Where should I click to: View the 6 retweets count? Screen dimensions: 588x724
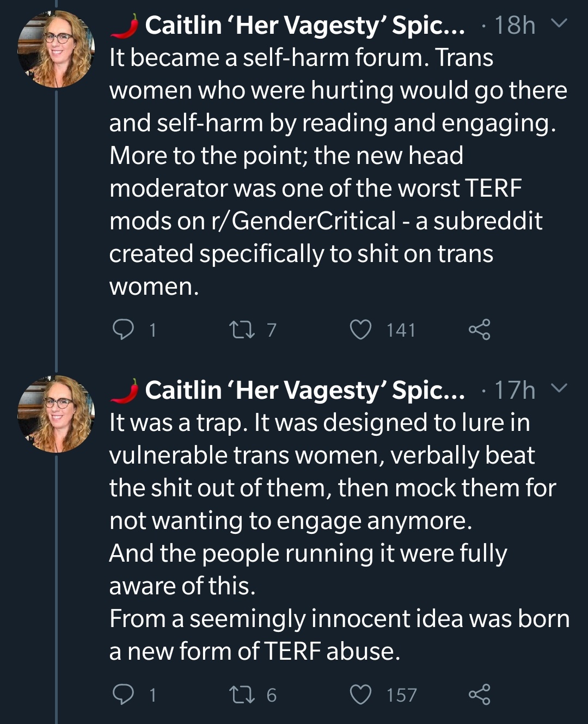pos(272,695)
